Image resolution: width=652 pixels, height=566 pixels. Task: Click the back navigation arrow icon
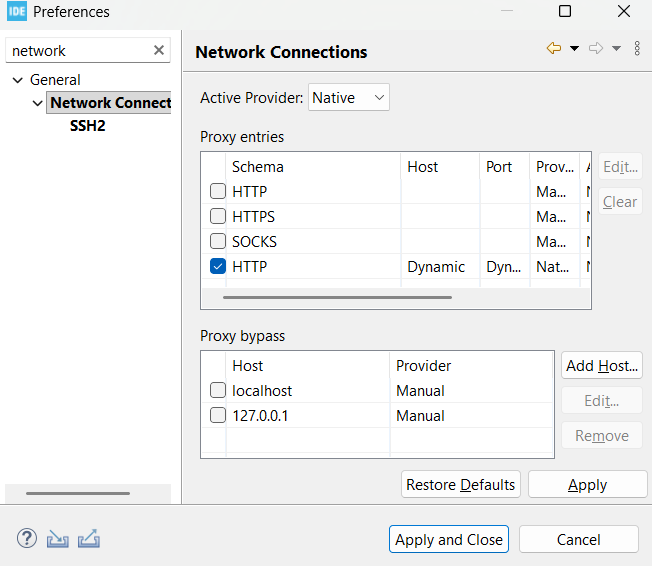coord(553,48)
